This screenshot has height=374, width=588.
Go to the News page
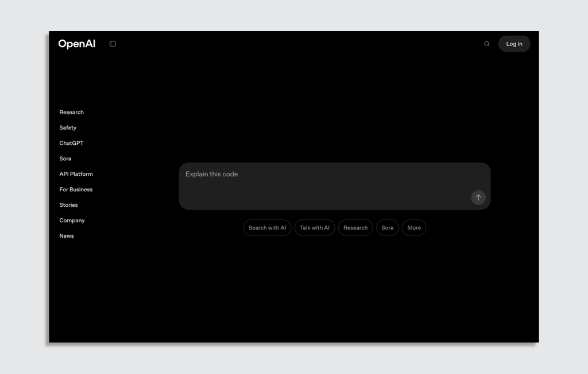[x=67, y=236]
